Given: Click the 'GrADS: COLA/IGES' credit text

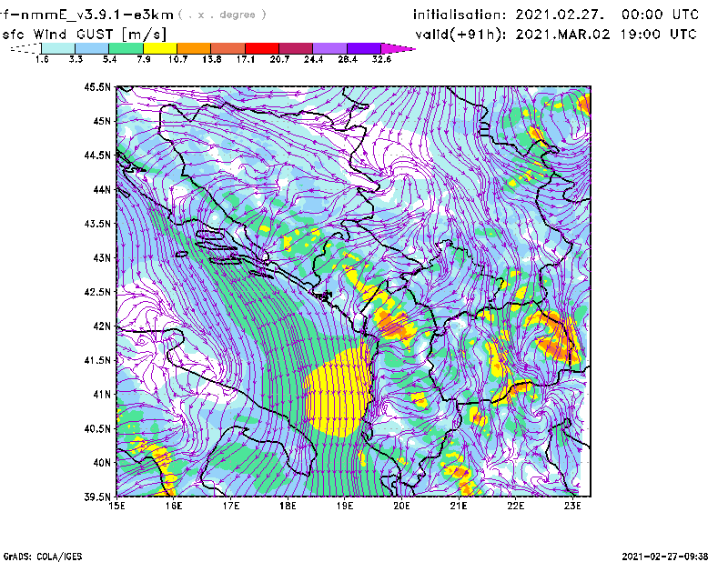Looking at the screenshot, I should coord(43,557).
